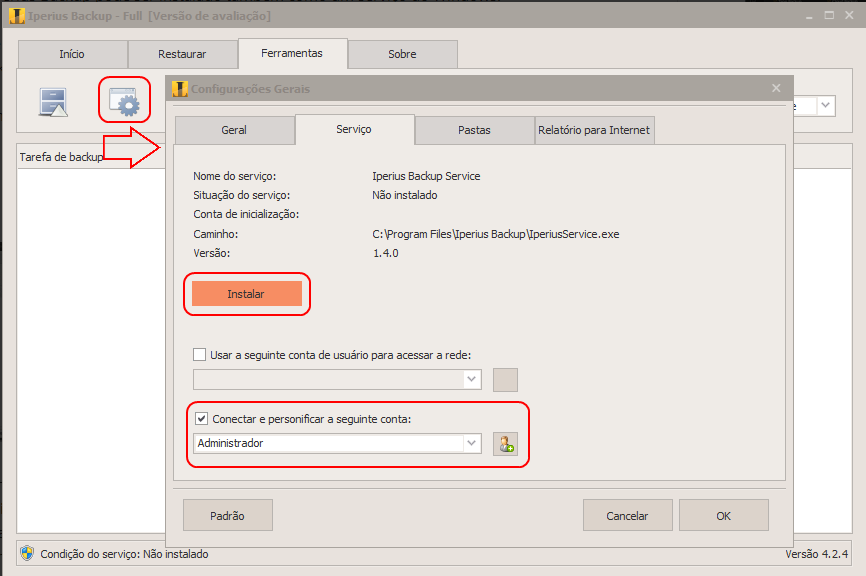
Task: Open Relatório para Internet tab
Action: 594,130
